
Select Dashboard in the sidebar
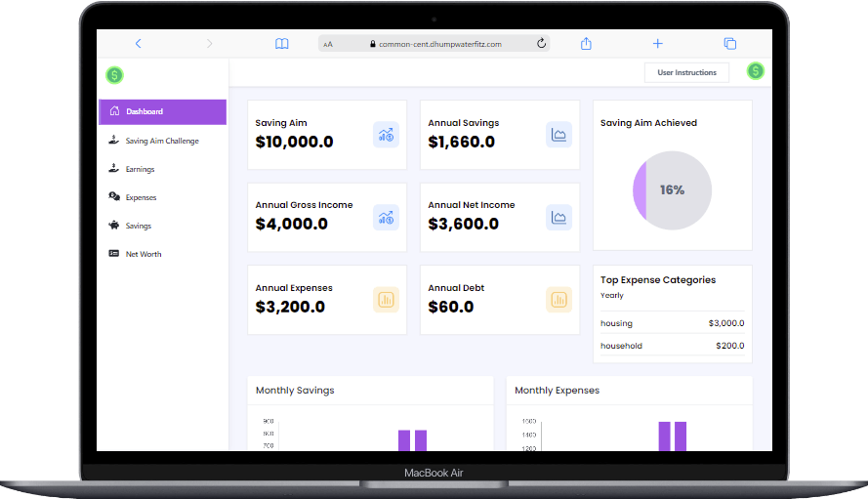tap(162, 111)
